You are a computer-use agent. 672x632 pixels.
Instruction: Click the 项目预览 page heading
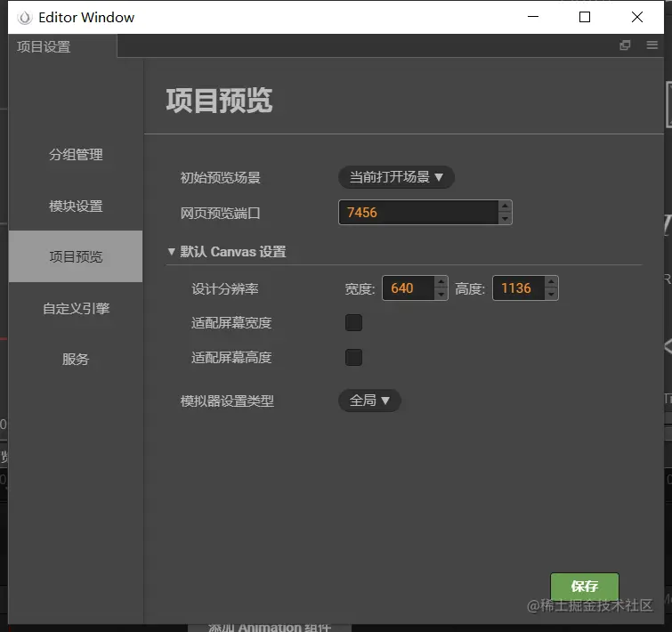click(220, 101)
